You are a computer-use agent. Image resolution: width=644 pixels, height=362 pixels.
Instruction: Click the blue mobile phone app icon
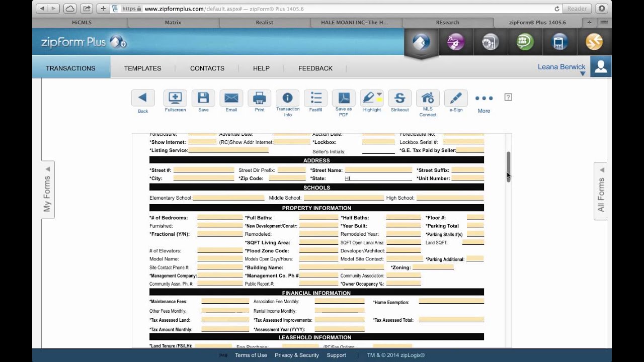558,42
